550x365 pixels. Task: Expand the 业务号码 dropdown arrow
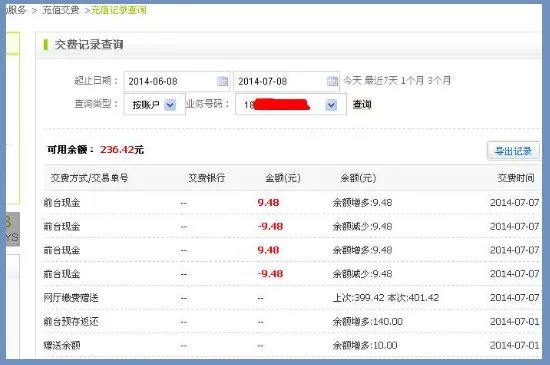coord(331,105)
